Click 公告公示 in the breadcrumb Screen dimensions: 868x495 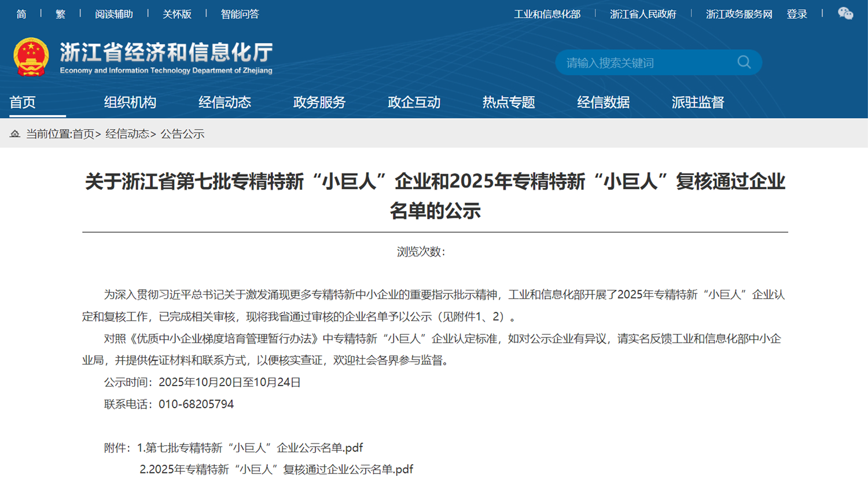pos(182,134)
